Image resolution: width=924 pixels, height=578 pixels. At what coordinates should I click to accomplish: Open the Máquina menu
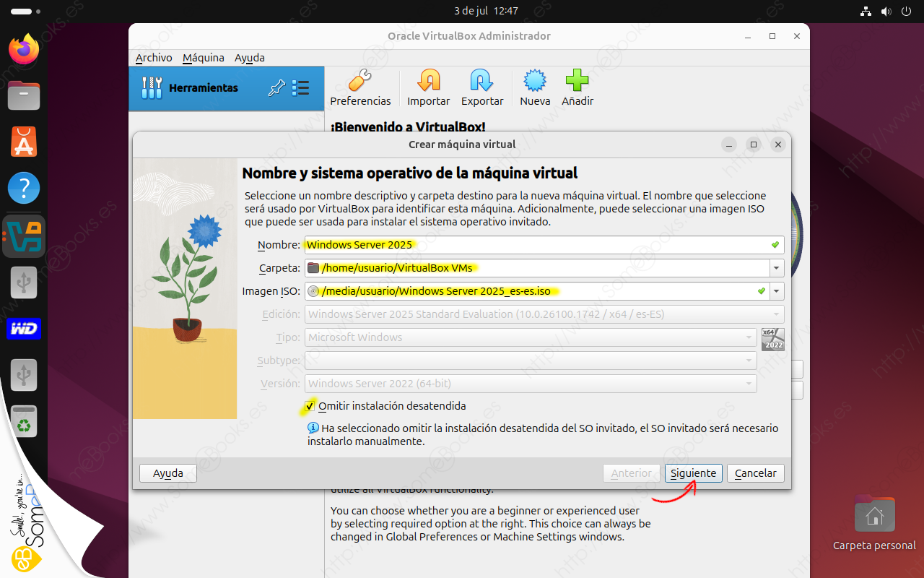click(x=203, y=58)
